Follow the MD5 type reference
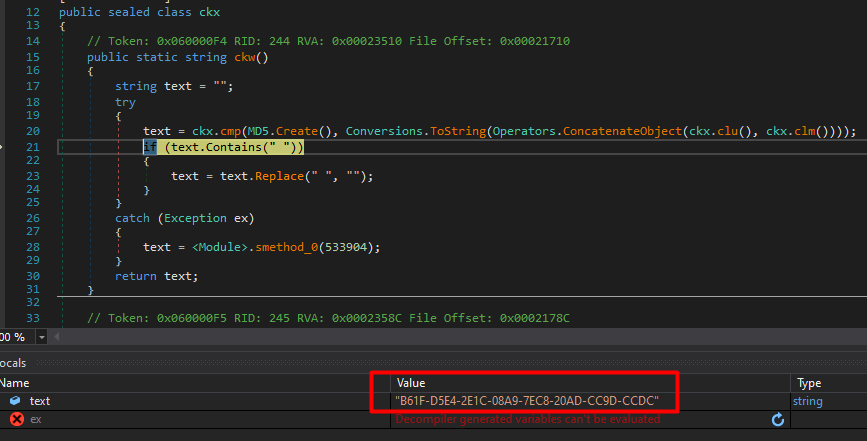The height and width of the screenshot is (441, 867). pos(258,131)
